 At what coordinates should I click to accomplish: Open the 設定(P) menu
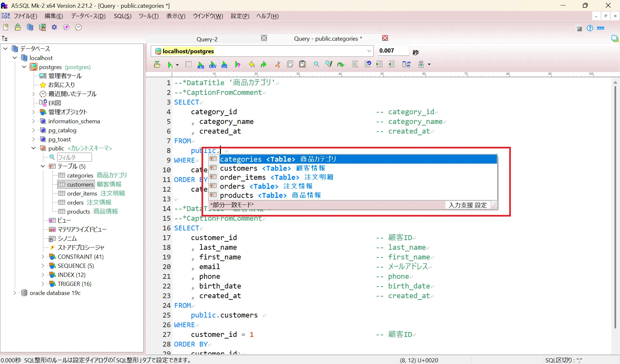(240, 16)
